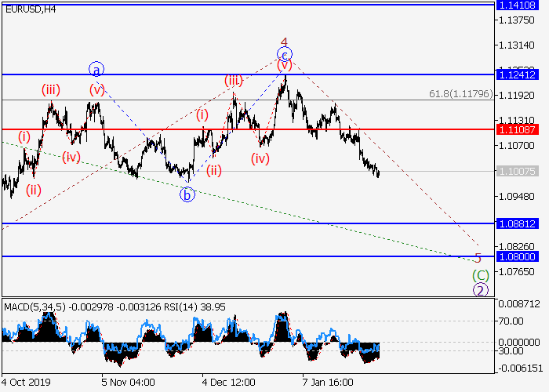The height and width of the screenshot is (392, 549).
Task: Click the green (C) wave label
Action: pos(480,275)
